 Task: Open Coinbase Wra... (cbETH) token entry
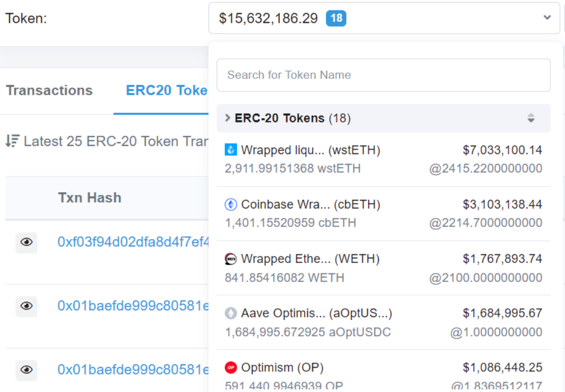(x=383, y=213)
